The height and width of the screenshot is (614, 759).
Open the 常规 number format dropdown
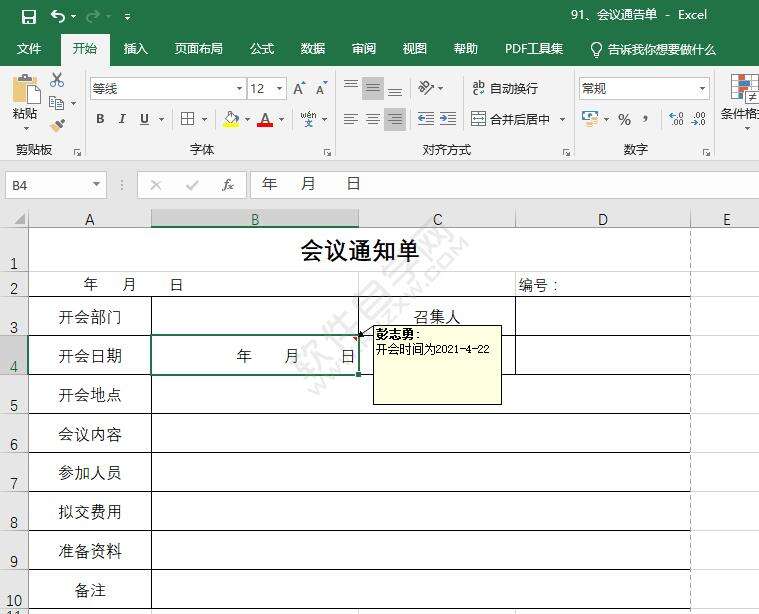tap(702, 89)
